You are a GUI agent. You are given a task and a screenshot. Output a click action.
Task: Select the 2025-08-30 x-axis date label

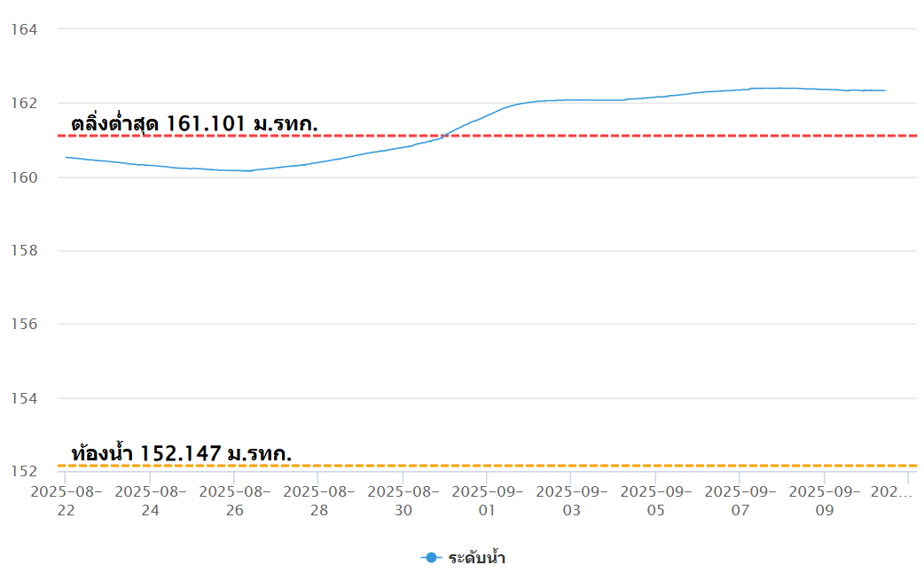click(x=403, y=500)
